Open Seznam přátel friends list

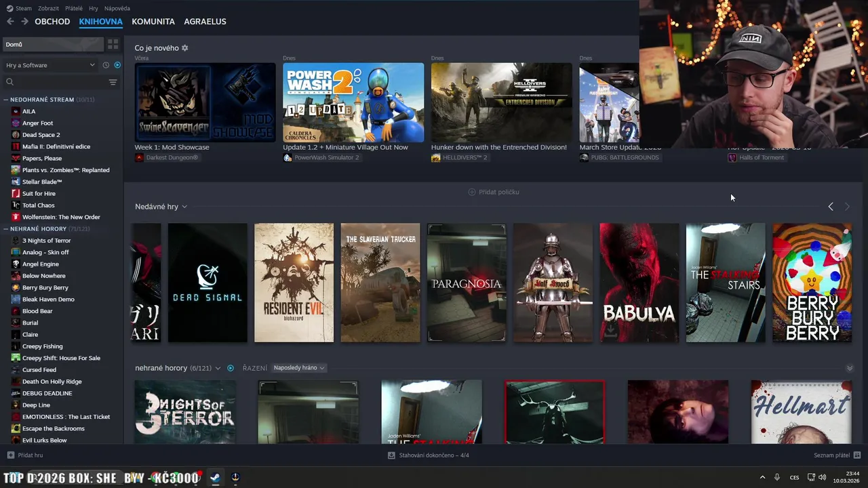click(837, 455)
